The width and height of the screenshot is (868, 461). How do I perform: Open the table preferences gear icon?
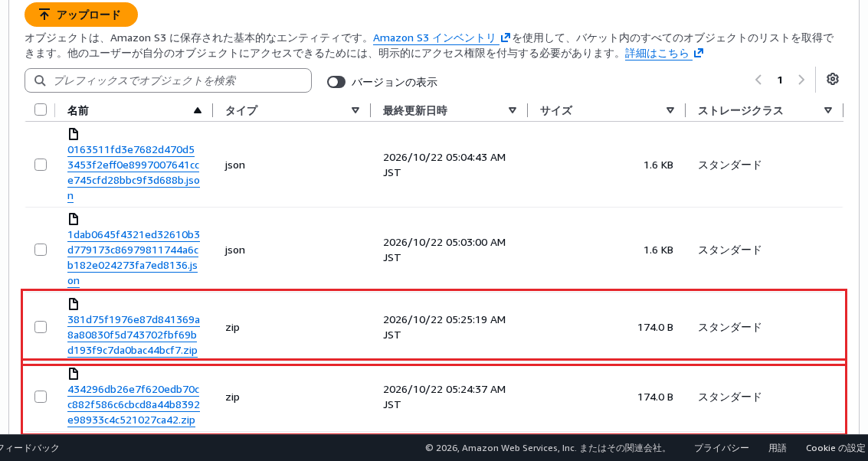832,79
